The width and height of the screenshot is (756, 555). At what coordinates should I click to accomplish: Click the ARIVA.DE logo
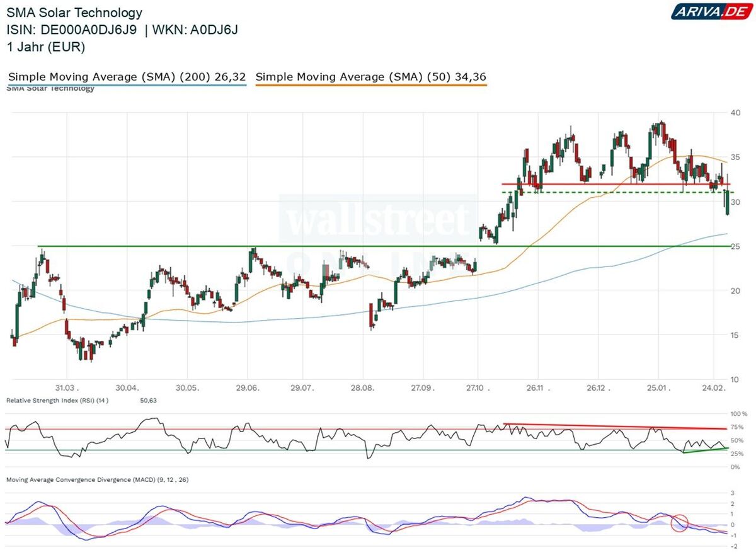click(709, 11)
